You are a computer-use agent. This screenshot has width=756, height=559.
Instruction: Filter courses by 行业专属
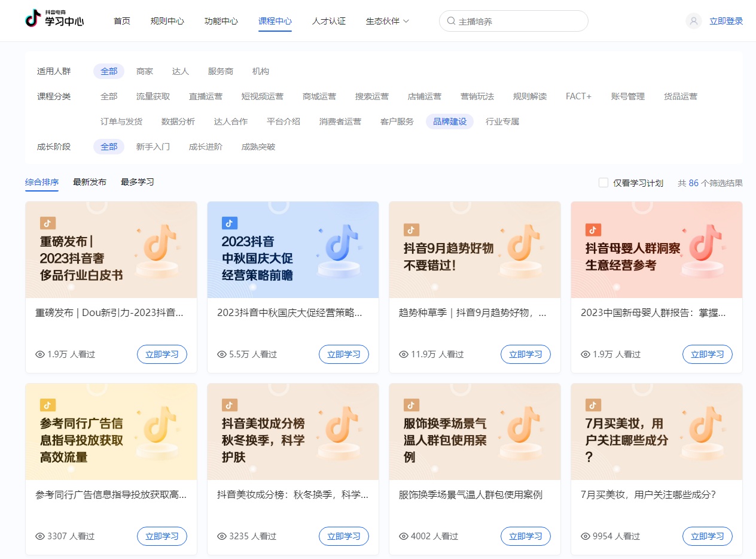coord(502,121)
